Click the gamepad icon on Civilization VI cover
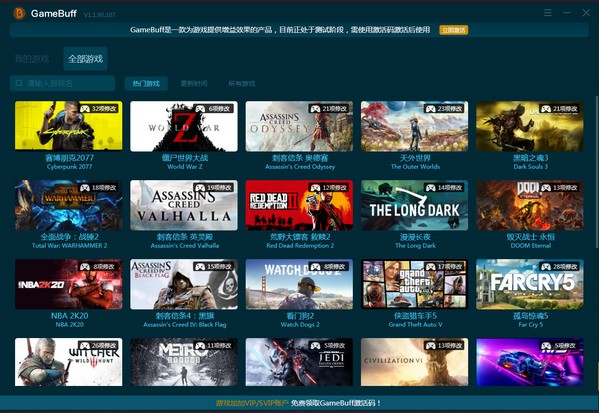Image resolution: width=599 pixels, height=413 pixels. (431, 346)
